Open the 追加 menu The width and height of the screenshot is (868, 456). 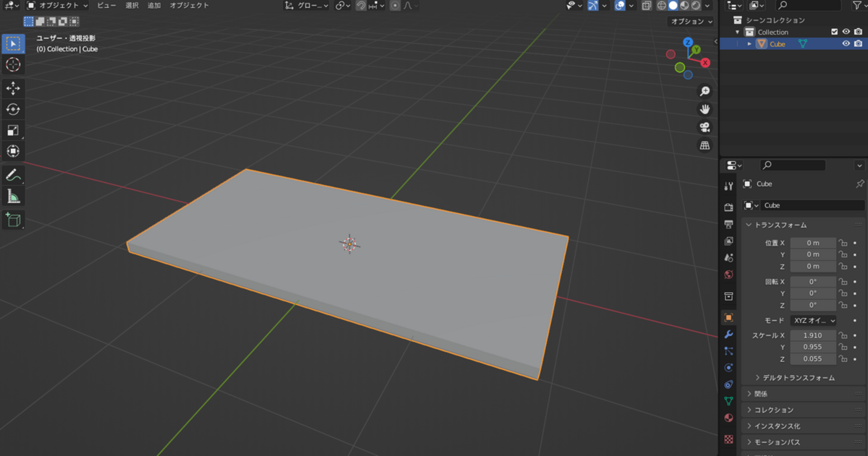154,5
